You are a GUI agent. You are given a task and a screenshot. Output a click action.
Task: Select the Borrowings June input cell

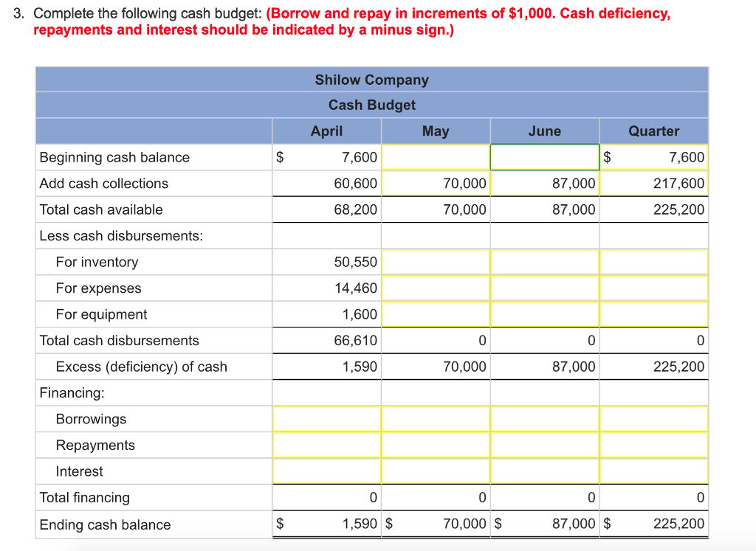[544, 418]
